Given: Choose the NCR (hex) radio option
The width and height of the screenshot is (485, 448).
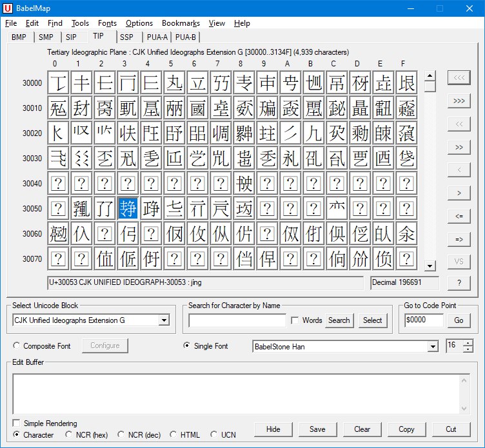Looking at the screenshot, I should click(70, 434).
